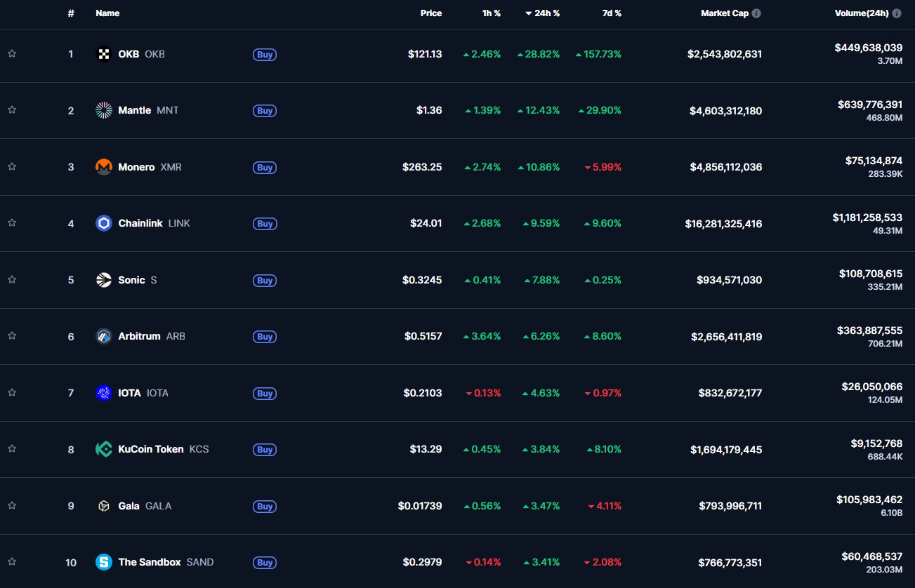Star OKB to add to watchlist

(12, 53)
